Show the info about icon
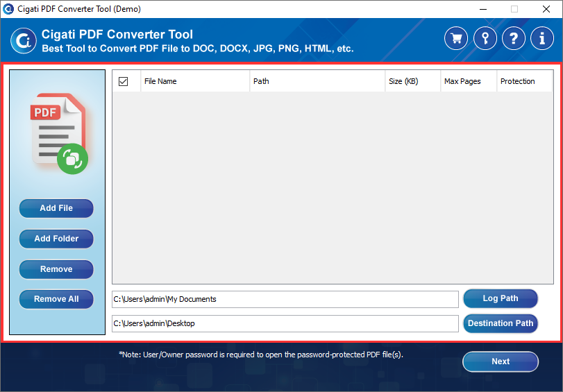Screen dimensions: 563x392 click(x=541, y=38)
